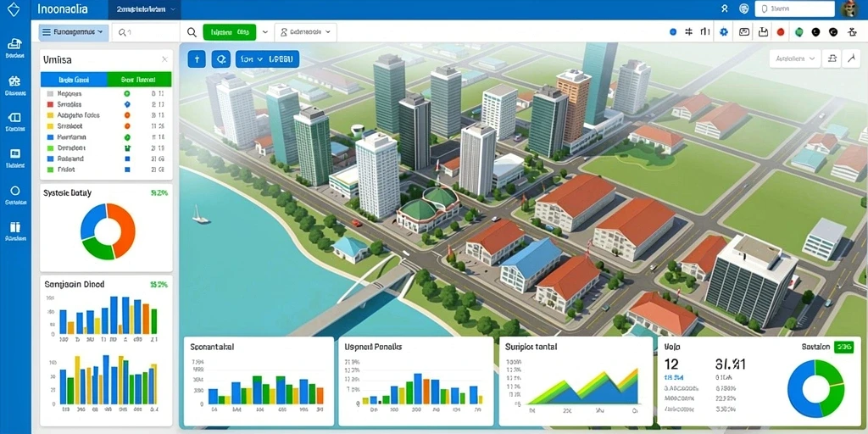Viewport: 868px width, 434px height.
Task: Close the Umlisa panel with the X
Action: [164, 59]
